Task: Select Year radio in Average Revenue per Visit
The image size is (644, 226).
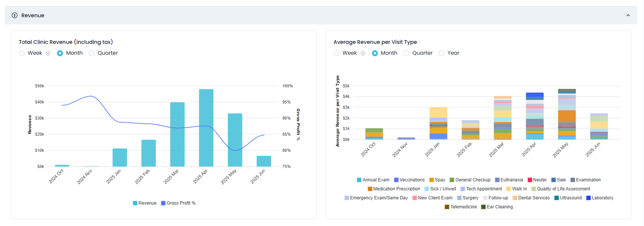Action: [441, 53]
